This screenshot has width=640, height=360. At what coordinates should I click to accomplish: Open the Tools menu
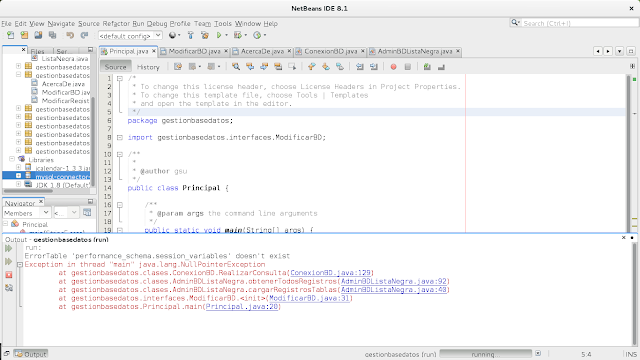pyautogui.click(x=222, y=23)
